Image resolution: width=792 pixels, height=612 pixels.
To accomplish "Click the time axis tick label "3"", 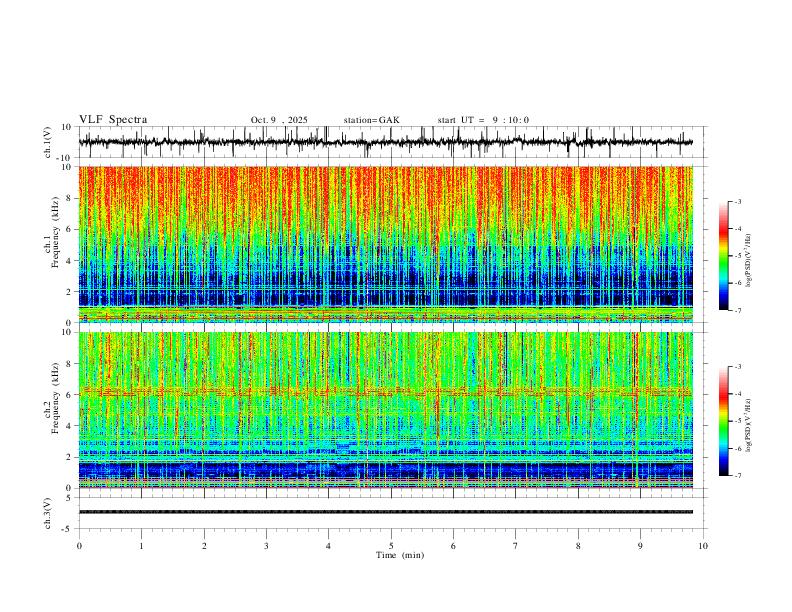I will click(266, 546).
